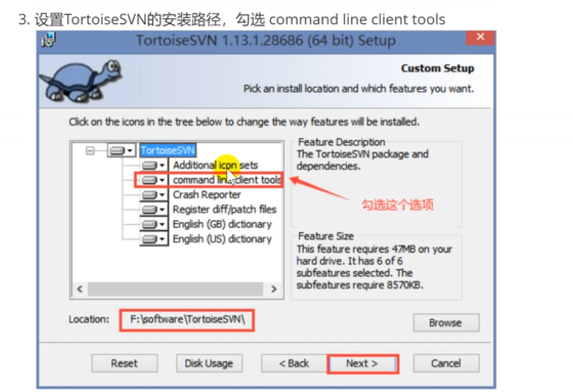573x392 pixels.
Task: Go back with the Back button
Action: point(294,363)
